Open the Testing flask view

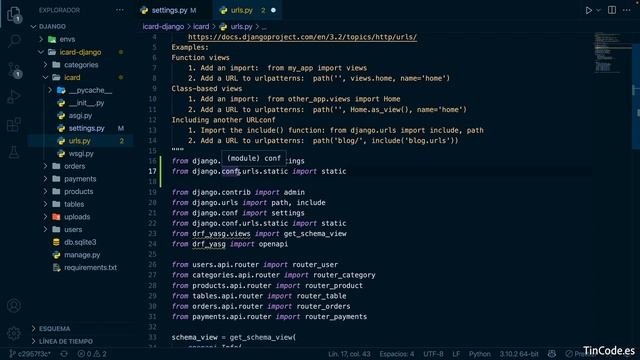14,152
